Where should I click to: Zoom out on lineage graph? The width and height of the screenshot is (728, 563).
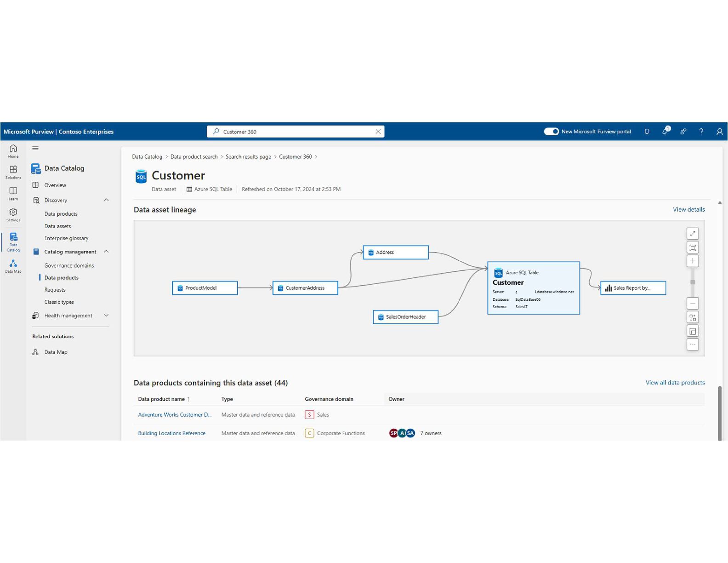tap(693, 303)
